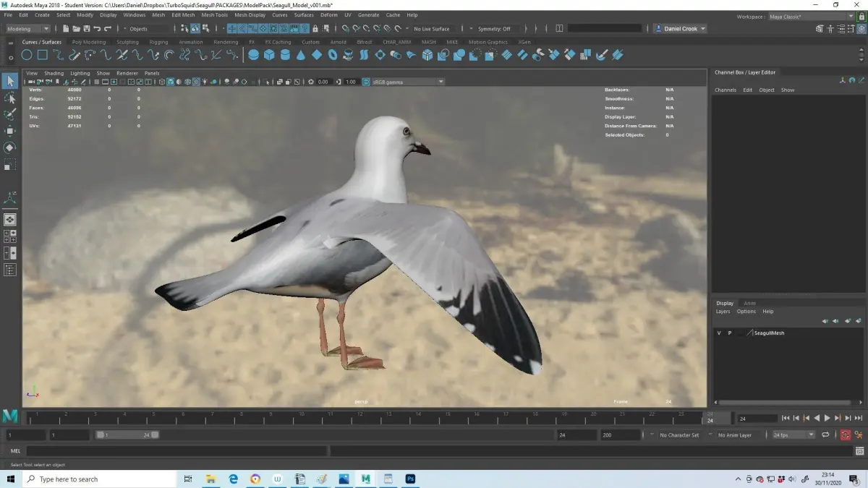The width and height of the screenshot is (868, 488).
Task: Create a NURBS cube from shelf
Action: (x=269, y=55)
